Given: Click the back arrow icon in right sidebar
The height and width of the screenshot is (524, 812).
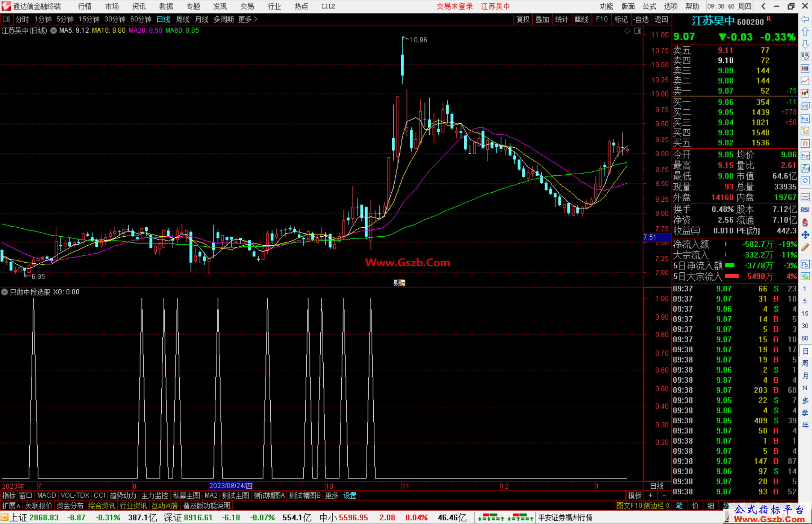Looking at the screenshot, I should tap(805, 19).
